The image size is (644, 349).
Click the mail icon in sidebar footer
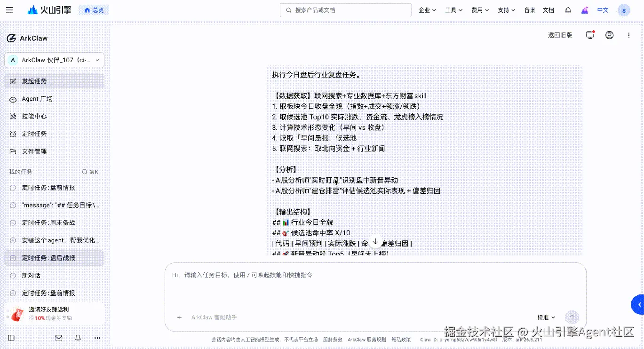pyautogui.click(x=59, y=338)
